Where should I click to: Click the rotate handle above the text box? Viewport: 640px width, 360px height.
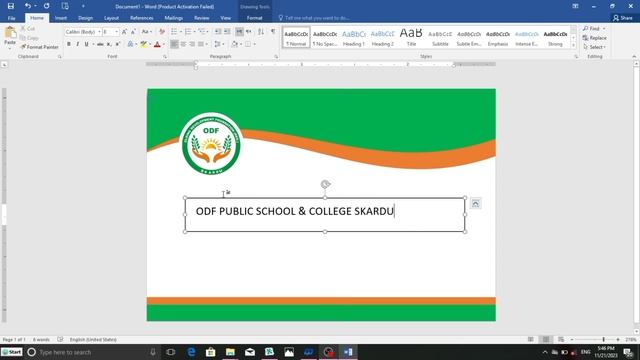coord(325,184)
